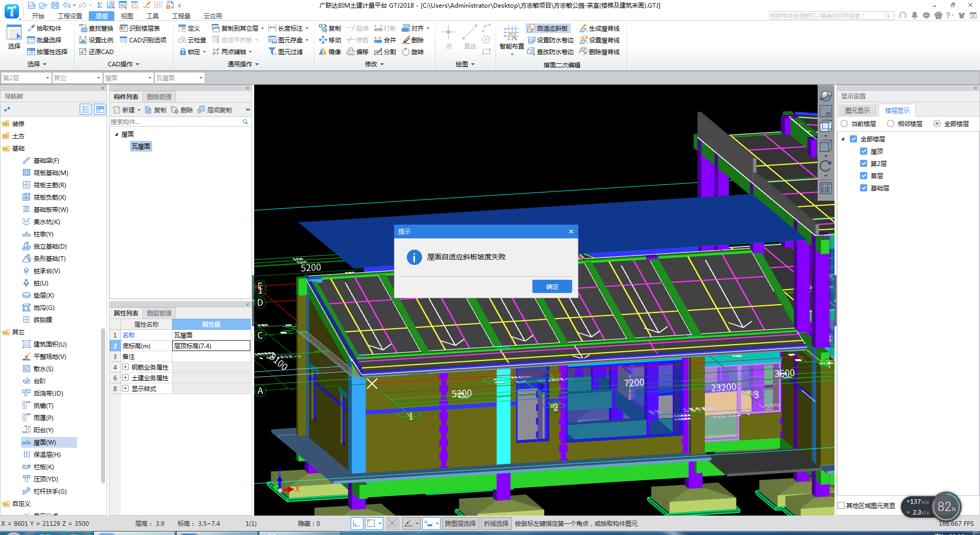Open the 瓦屋面 component dropdown
The image size is (980, 535).
[179, 78]
